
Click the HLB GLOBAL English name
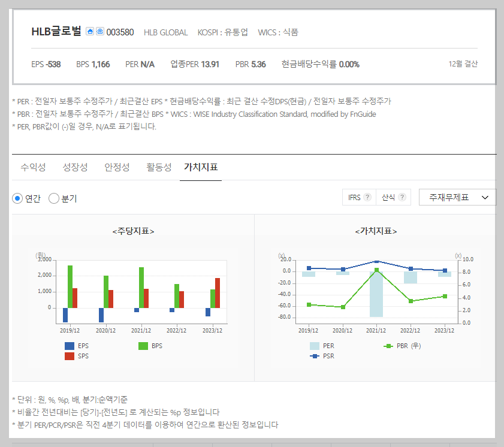point(165,32)
